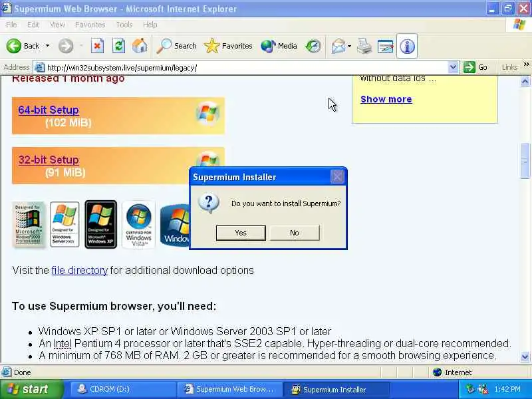Click the Windows Server 2003 badge
Image resolution: width=532 pixels, height=399 pixels.
tap(65, 224)
